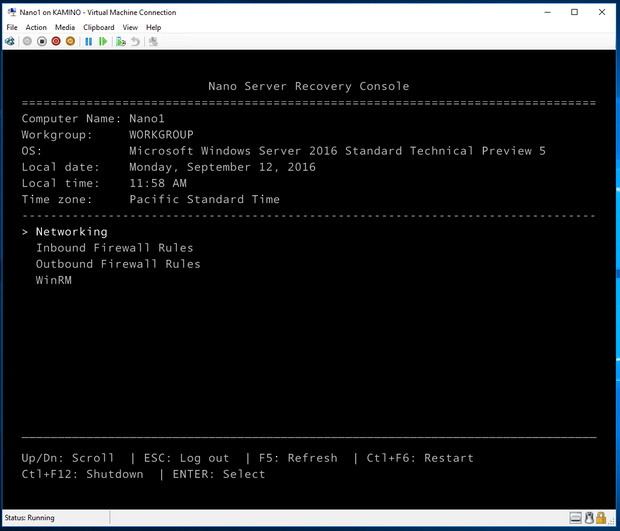Image resolution: width=620 pixels, height=531 pixels.
Task: Click the ESC: Log out hint
Action: 187,458
